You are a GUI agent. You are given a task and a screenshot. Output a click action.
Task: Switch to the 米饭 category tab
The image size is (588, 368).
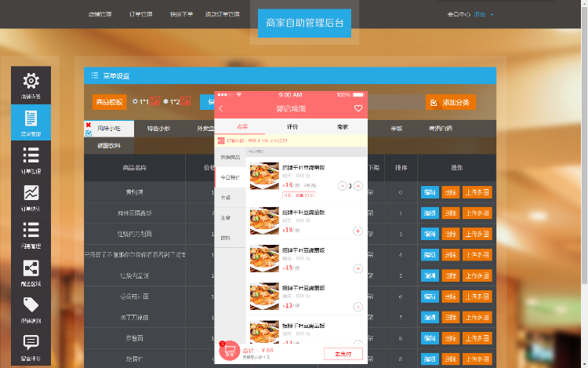[x=397, y=129]
